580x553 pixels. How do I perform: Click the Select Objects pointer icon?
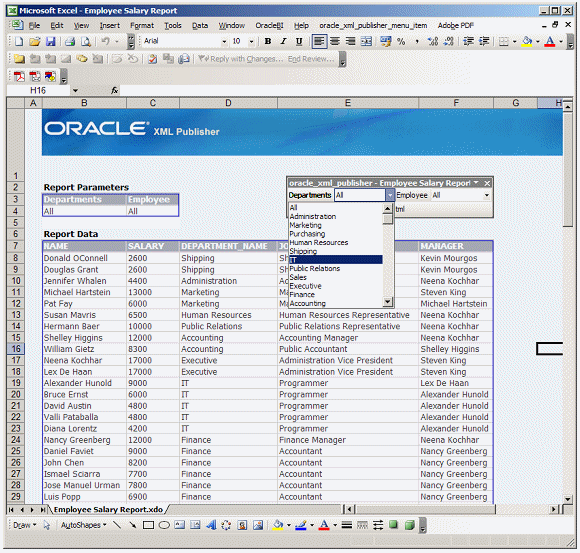[47, 525]
